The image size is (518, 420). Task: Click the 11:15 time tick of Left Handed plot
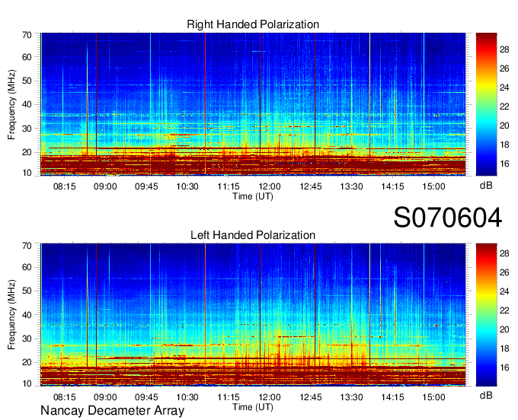[229, 397]
